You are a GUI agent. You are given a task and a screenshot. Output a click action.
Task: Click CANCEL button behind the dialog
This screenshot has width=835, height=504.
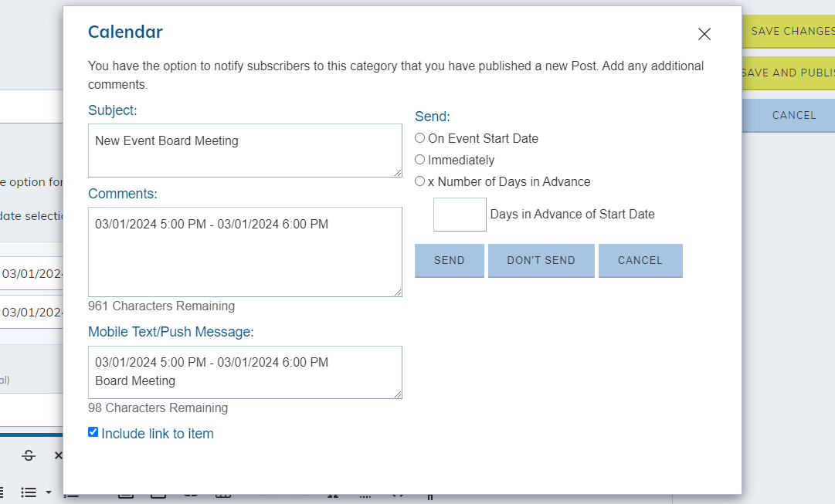(x=789, y=116)
